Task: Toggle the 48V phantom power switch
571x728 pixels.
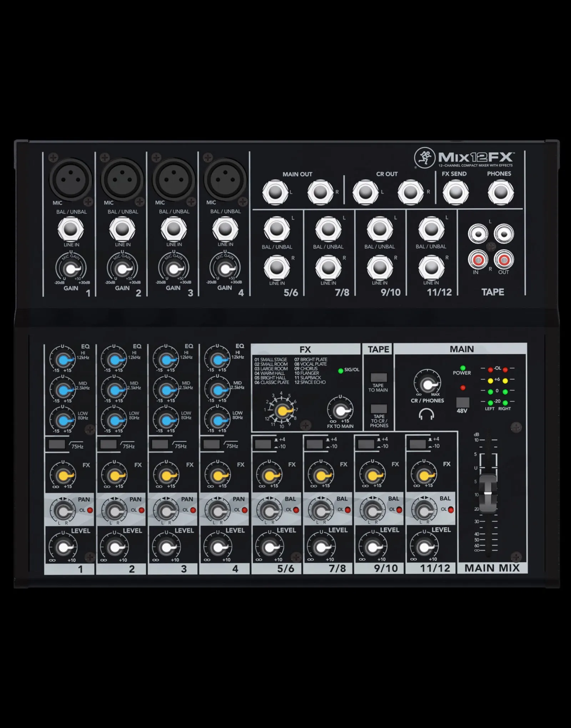Action: pyautogui.click(x=463, y=402)
